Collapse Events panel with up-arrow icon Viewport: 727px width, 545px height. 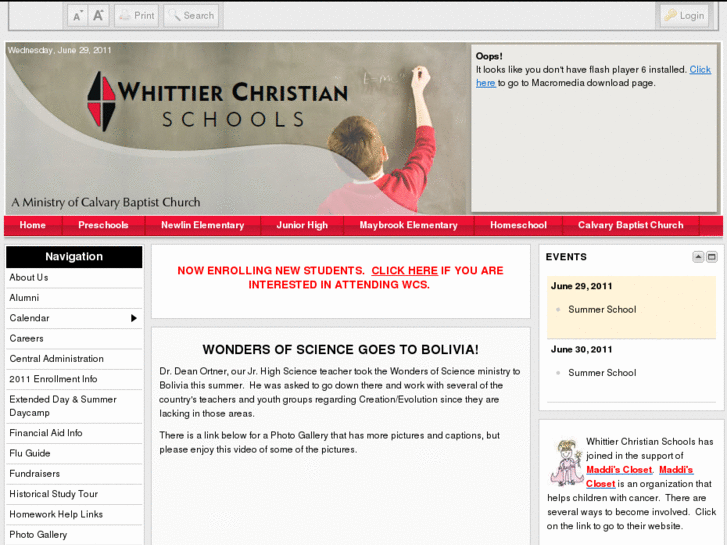[x=698, y=256]
